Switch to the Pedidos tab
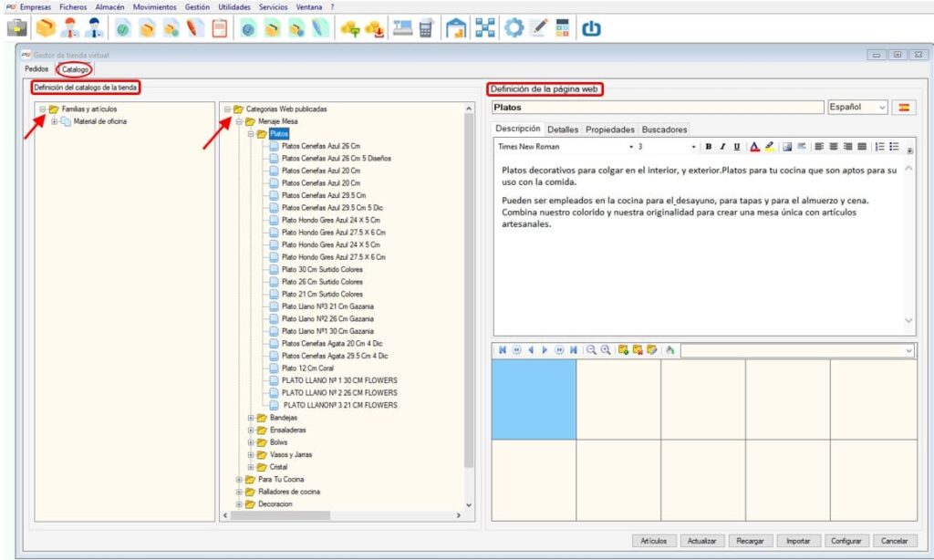 (x=36, y=69)
